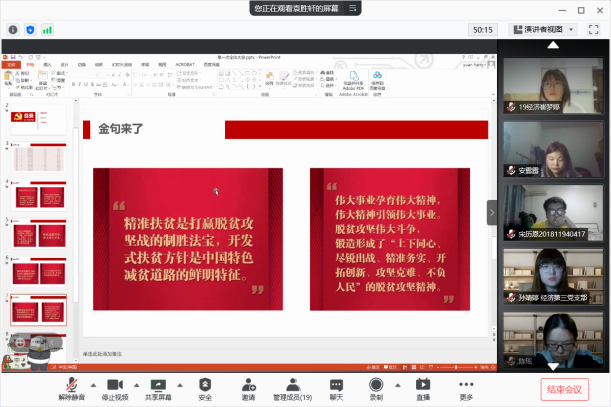
Task: Open the Security shield option
Action: click(205, 388)
